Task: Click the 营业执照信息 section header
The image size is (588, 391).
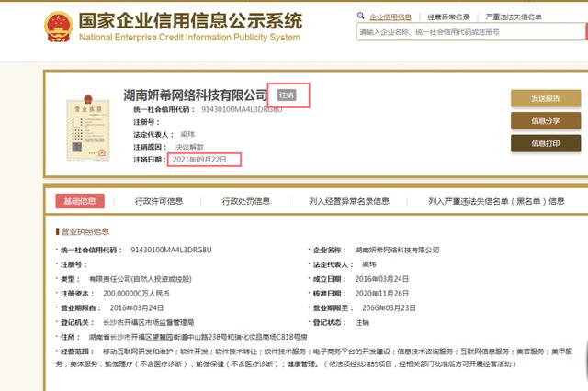Action: pos(84,231)
